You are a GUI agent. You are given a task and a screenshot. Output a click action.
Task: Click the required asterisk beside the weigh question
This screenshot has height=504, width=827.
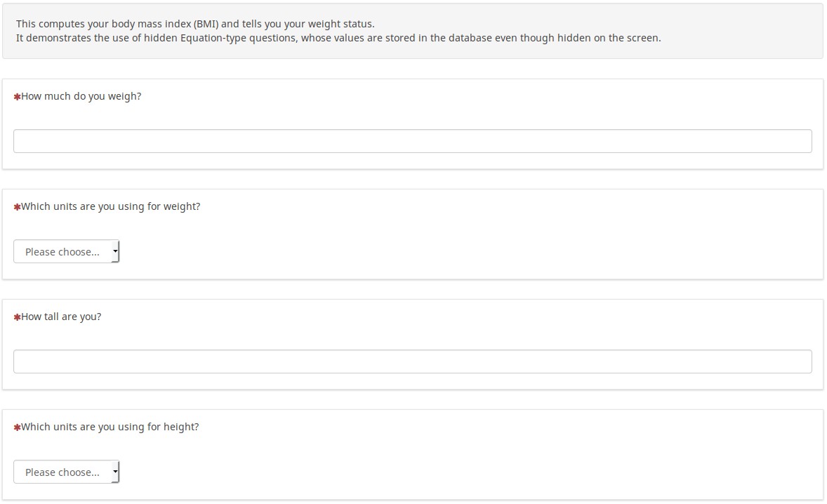click(x=18, y=97)
